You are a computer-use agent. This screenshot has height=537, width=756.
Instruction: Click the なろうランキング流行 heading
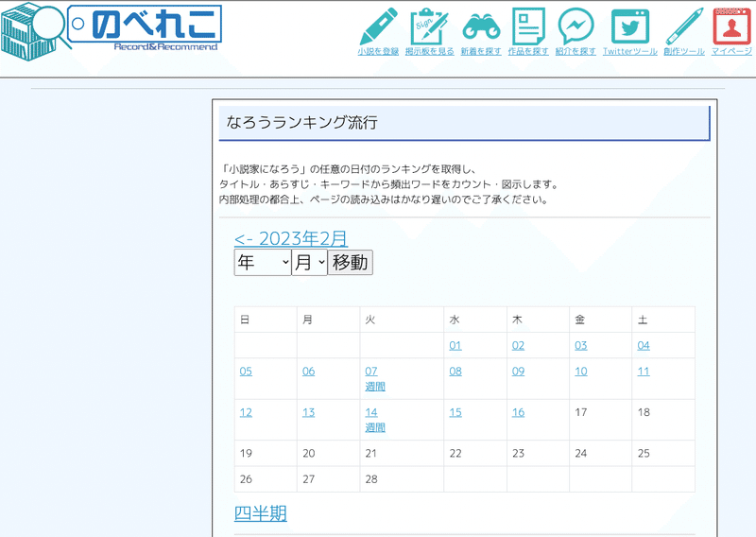pyautogui.click(x=301, y=123)
